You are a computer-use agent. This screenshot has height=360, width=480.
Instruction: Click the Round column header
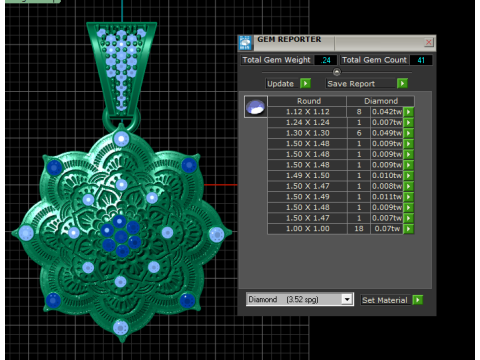pos(307,101)
